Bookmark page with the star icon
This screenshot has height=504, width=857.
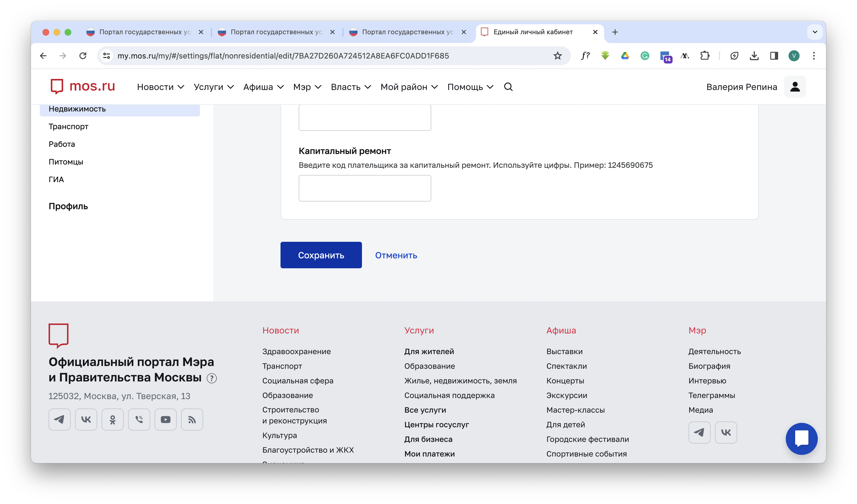tap(557, 56)
